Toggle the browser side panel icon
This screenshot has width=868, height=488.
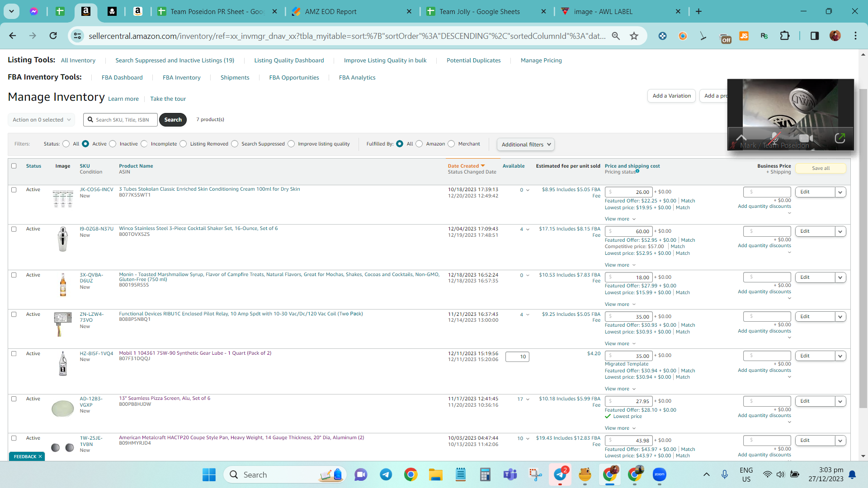814,36
